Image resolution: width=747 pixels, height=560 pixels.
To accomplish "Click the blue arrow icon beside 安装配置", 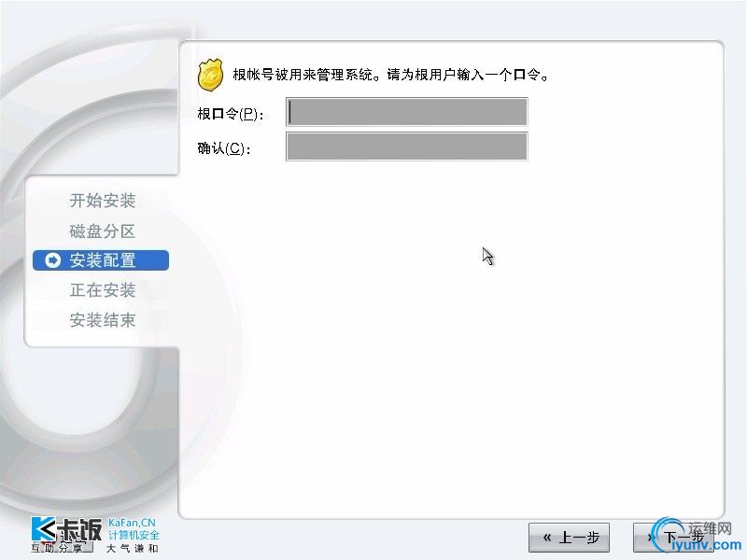I will (x=52, y=260).
